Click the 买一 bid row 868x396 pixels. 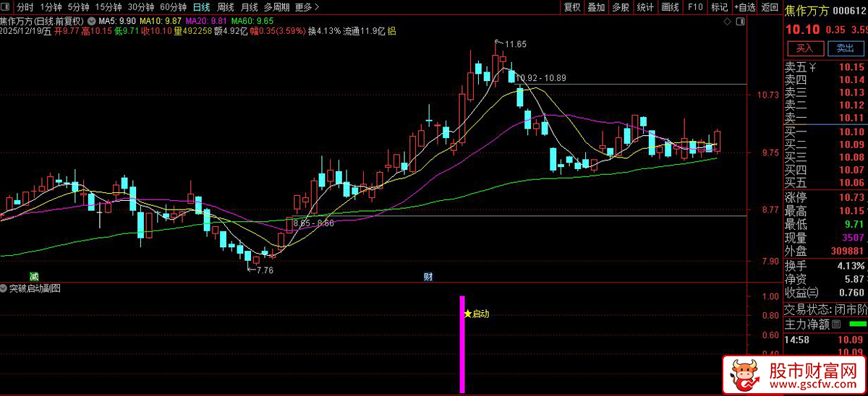826,132
